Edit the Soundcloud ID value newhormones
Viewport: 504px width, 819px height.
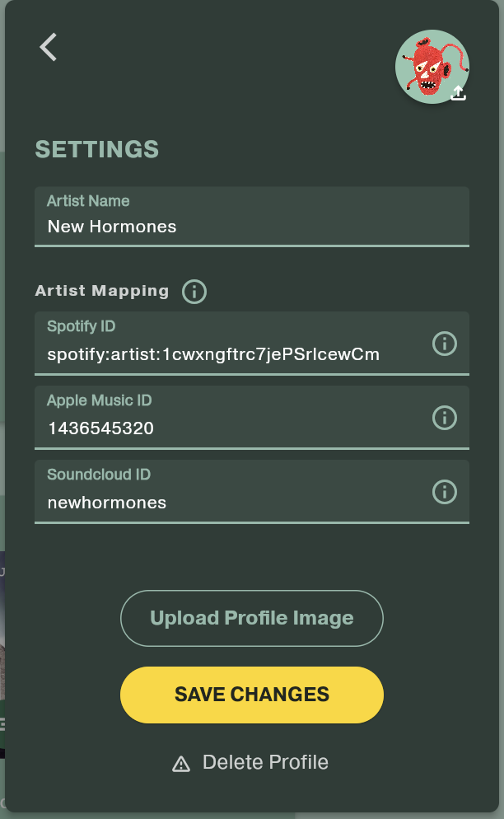107,503
